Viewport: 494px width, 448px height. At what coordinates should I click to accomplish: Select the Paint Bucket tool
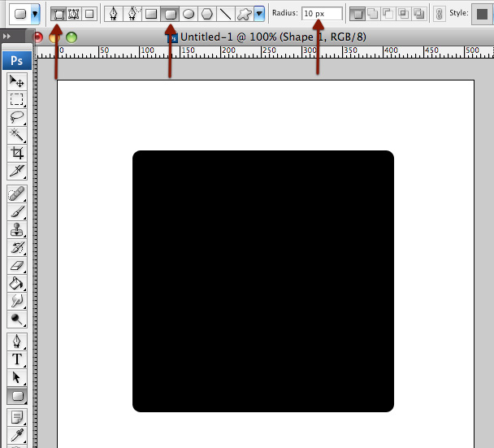click(x=17, y=284)
